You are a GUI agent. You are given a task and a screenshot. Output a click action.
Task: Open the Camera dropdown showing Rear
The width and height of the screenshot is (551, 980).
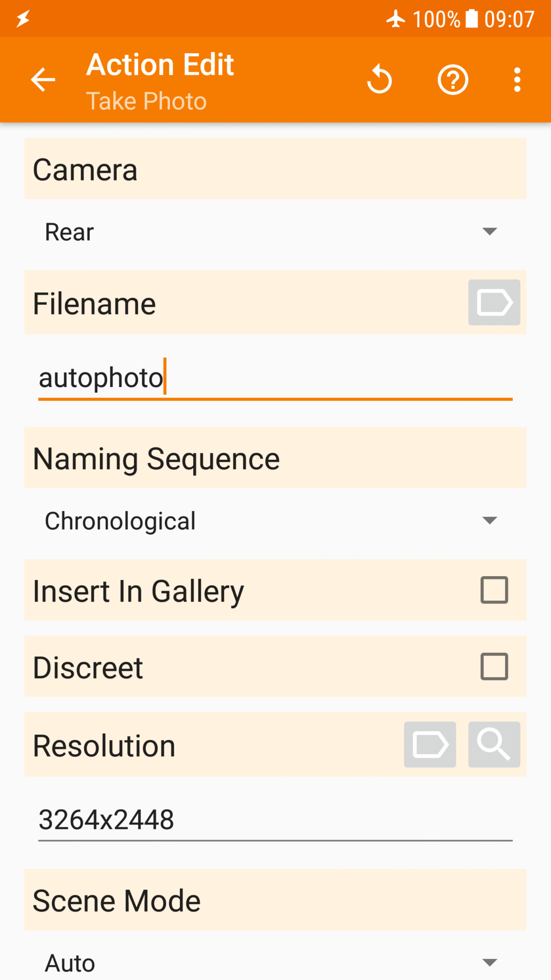275,232
